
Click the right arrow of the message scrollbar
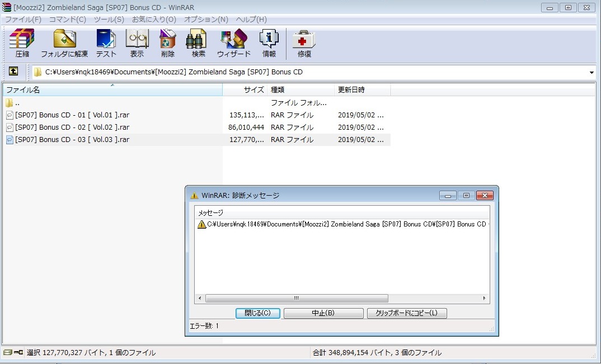(x=484, y=298)
